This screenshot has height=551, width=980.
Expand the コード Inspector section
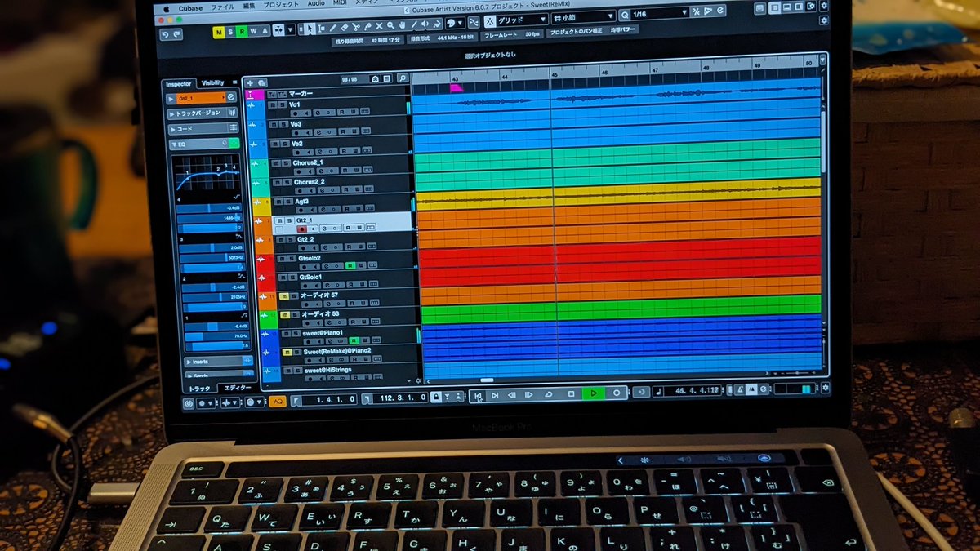pyautogui.click(x=203, y=129)
